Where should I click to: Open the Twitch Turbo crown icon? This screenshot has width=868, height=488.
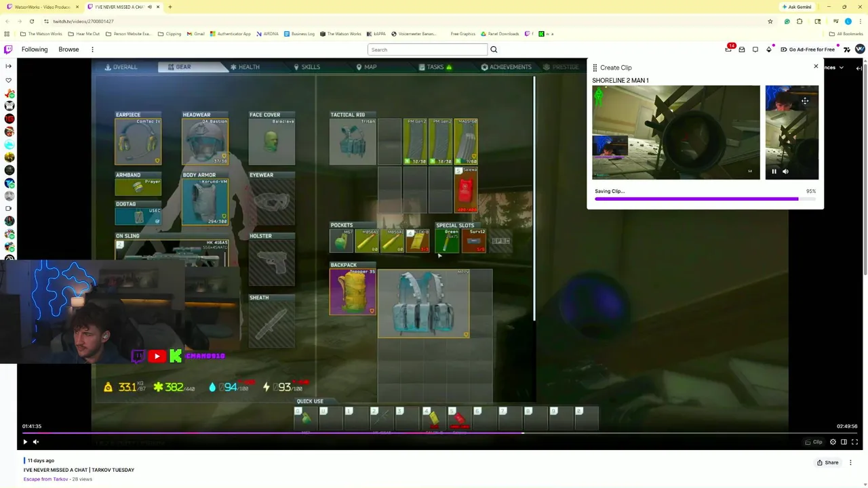tap(847, 49)
